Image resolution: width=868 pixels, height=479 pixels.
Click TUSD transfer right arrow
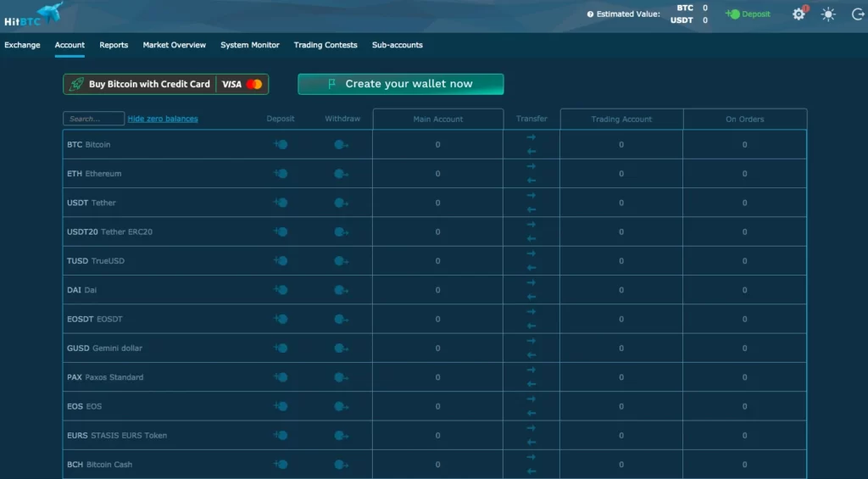coord(531,253)
